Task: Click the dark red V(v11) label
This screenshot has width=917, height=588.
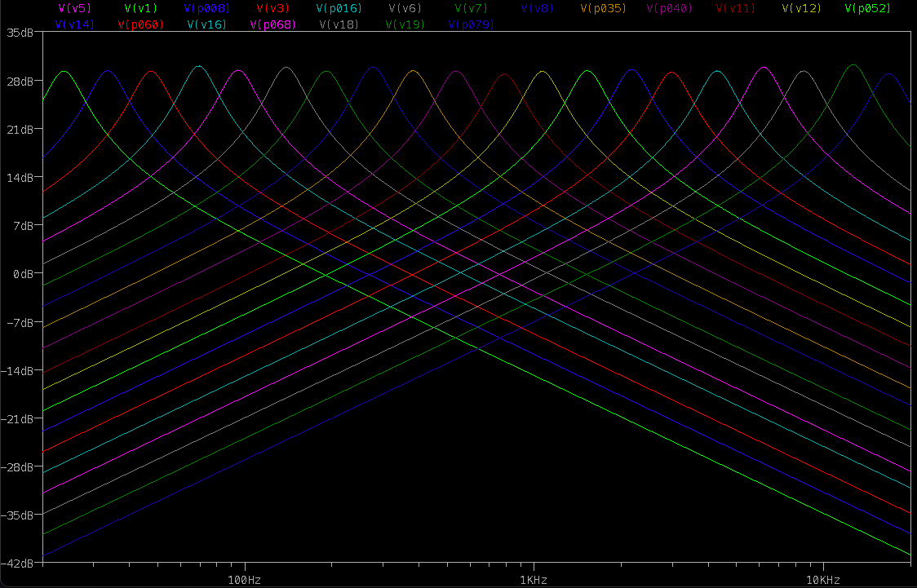Action: [736, 9]
